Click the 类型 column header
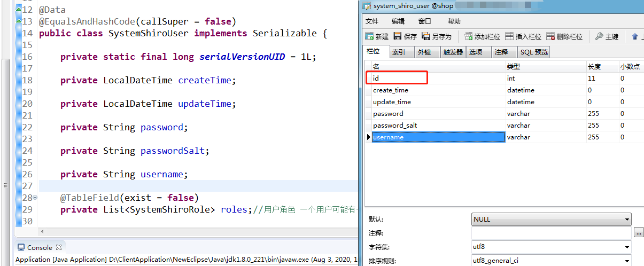Screen dimensions: 644x266 point(546,67)
